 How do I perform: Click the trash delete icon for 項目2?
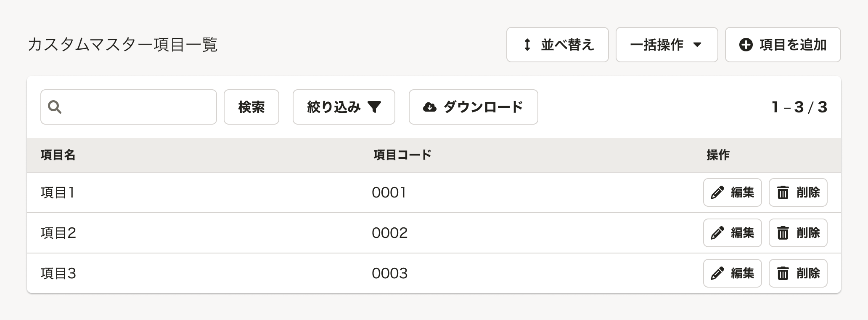tap(783, 233)
